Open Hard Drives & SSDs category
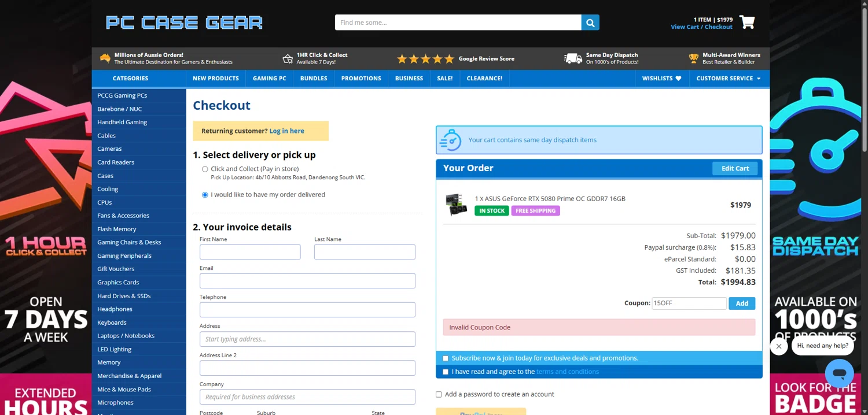This screenshot has height=415, width=868. click(x=139, y=296)
